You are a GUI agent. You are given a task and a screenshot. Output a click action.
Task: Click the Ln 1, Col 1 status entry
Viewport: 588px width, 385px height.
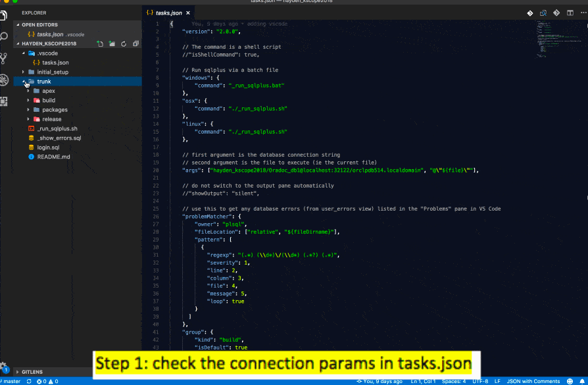[x=423, y=381]
